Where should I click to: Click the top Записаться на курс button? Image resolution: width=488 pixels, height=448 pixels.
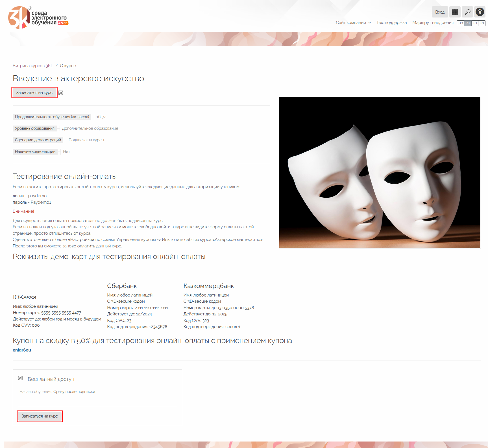(x=34, y=93)
